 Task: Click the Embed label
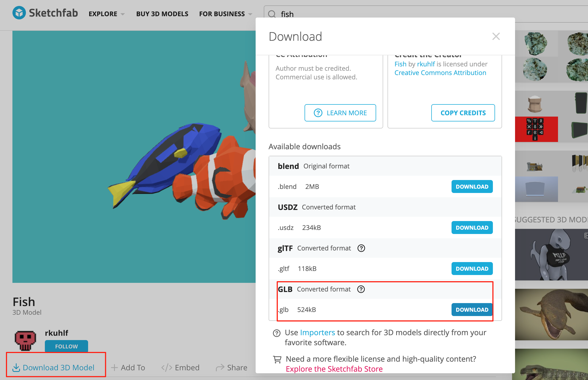(187, 368)
